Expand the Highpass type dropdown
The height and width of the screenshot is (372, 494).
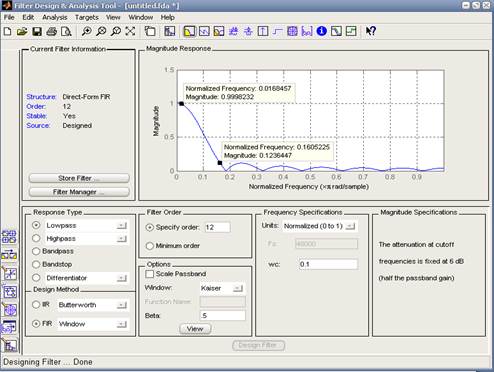(x=122, y=239)
